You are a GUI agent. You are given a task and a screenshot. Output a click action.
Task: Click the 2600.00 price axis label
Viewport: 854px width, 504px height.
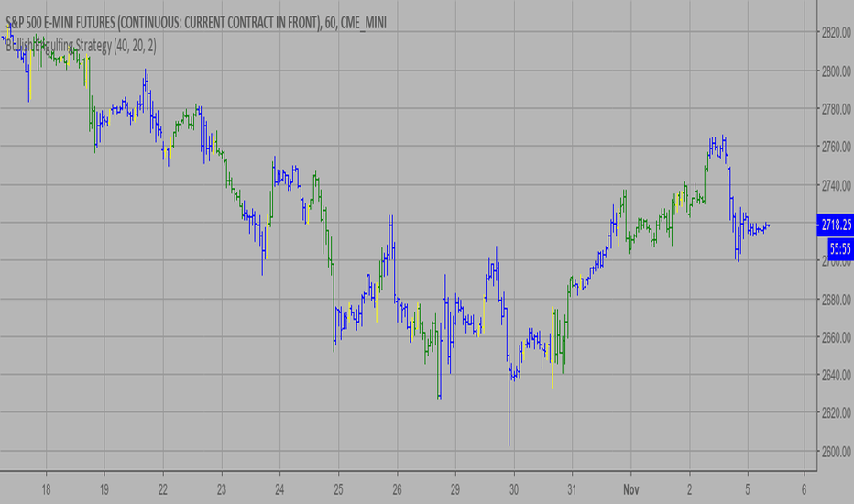836,451
